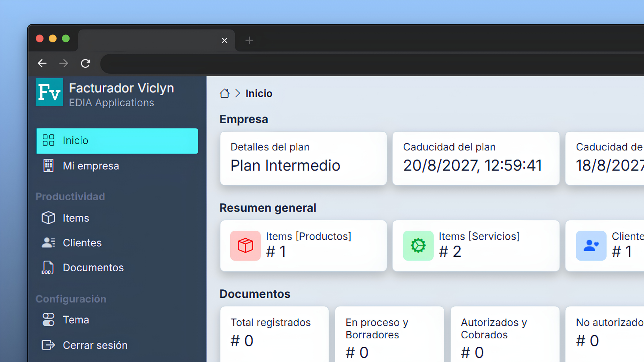644x362 pixels.
Task: Click the 'Total registrados' label
Action: pos(271,322)
